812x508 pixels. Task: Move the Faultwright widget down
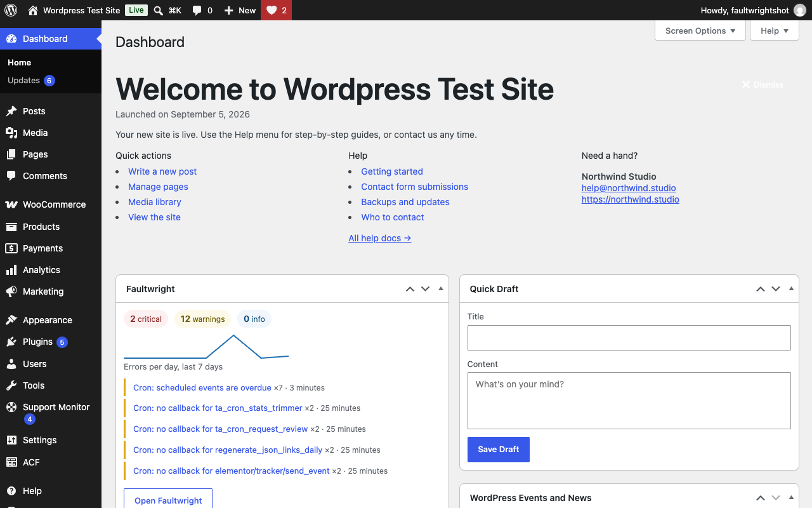click(x=425, y=289)
